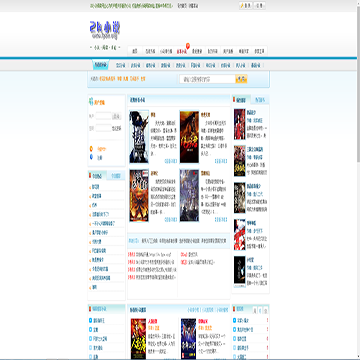Screen dimensions: 360x360
Task: Focus the password field in login panel
Action: 103,128
